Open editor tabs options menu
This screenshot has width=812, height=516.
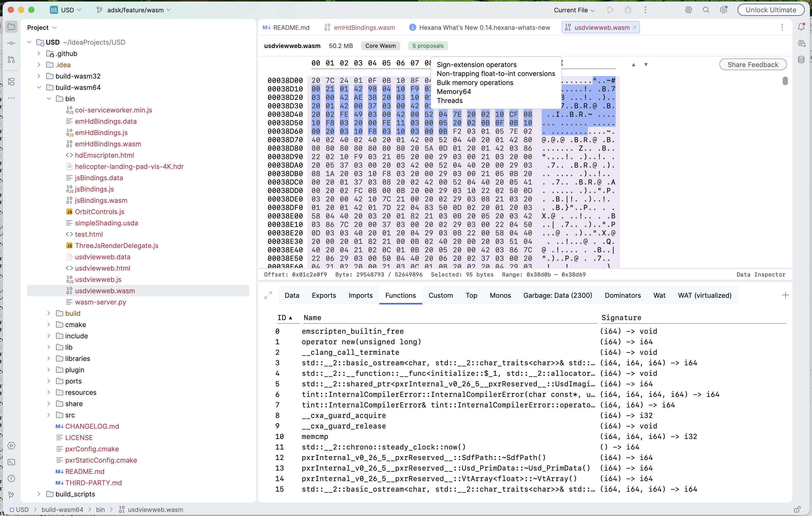pos(782,27)
